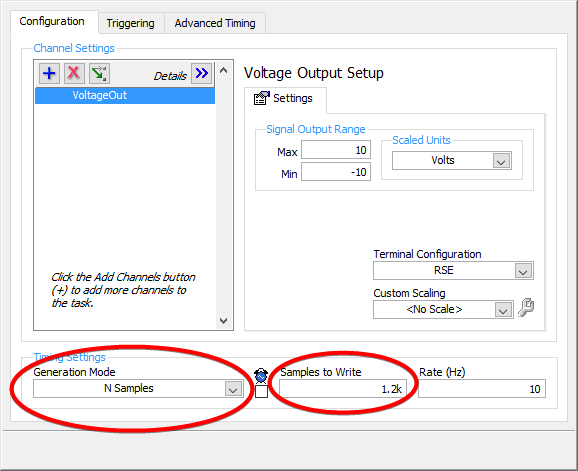Viewport: 578px width, 471px height.
Task: Click the wrench icon beside Custom Scaling
Action: 526,308
